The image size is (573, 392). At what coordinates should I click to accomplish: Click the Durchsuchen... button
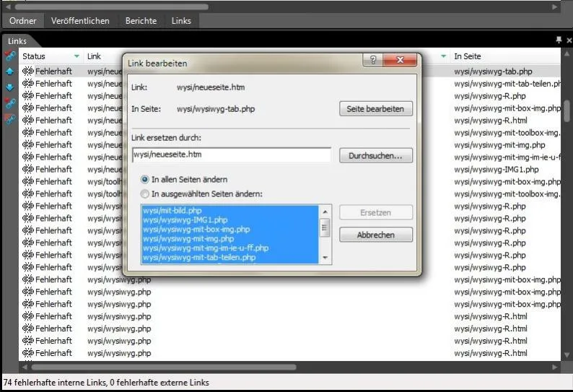(376, 156)
